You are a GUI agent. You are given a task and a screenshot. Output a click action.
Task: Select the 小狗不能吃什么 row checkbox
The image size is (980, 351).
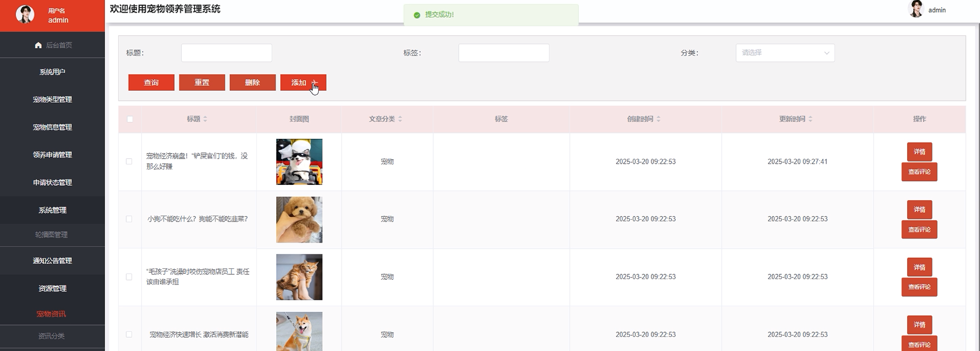coord(129,219)
